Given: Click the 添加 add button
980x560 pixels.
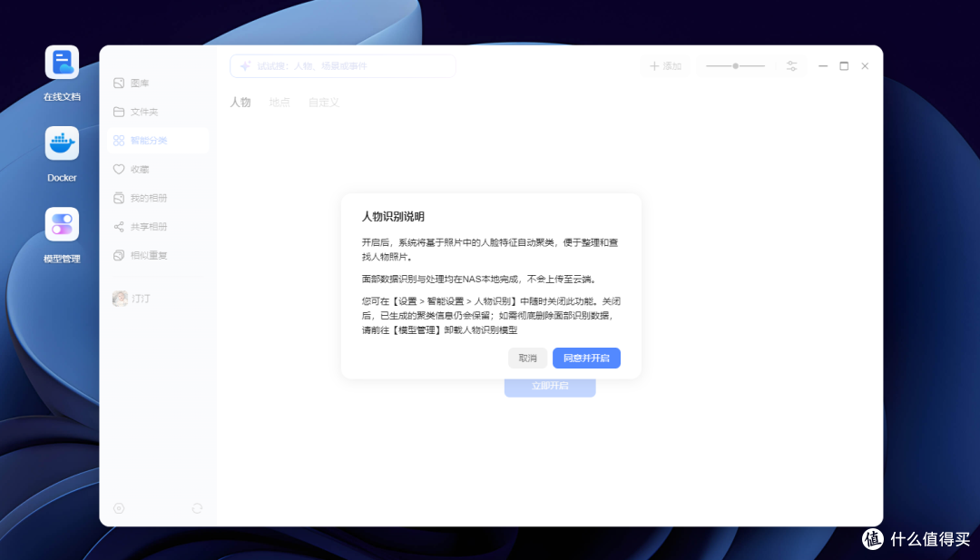Looking at the screenshot, I should pyautogui.click(x=665, y=66).
